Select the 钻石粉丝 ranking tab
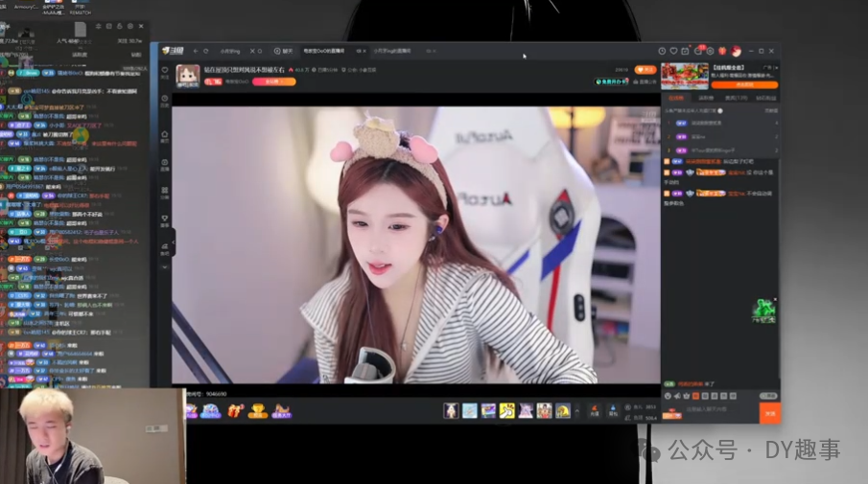868x484 pixels. 766,98
